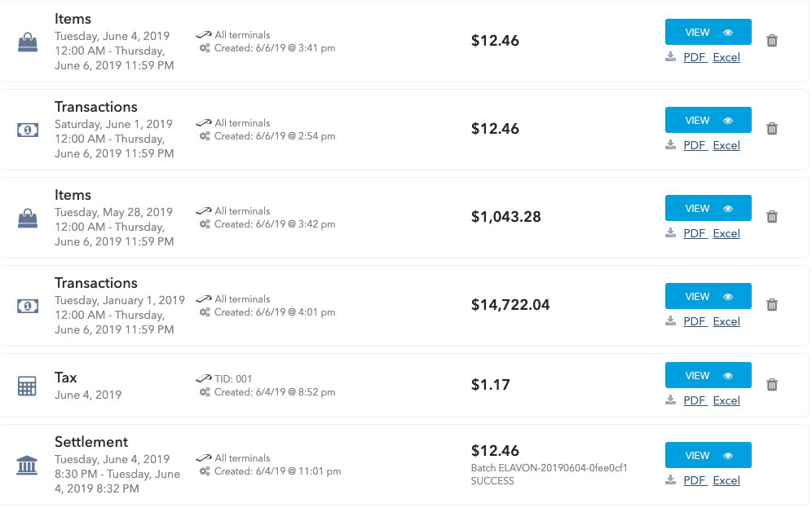812x508 pixels.
Task: View the $12.46 Items report
Action: pyautogui.click(x=708, y=32)
